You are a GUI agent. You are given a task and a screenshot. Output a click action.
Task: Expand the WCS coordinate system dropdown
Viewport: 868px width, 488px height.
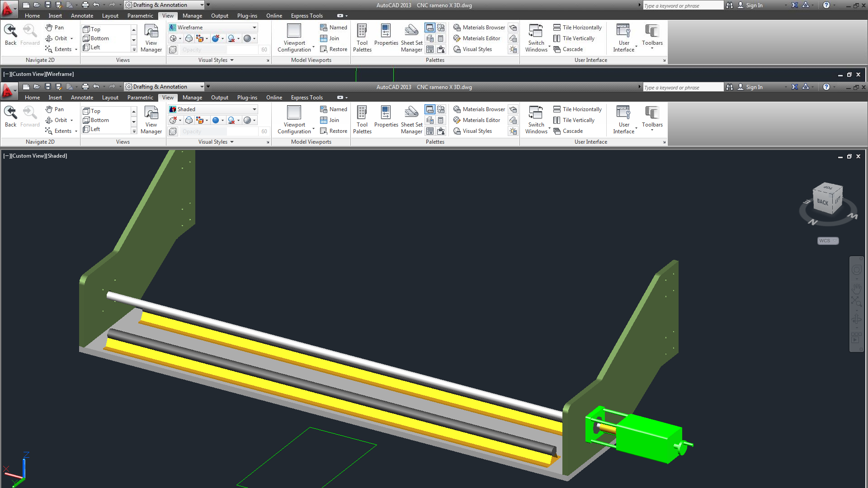point(828,241)
